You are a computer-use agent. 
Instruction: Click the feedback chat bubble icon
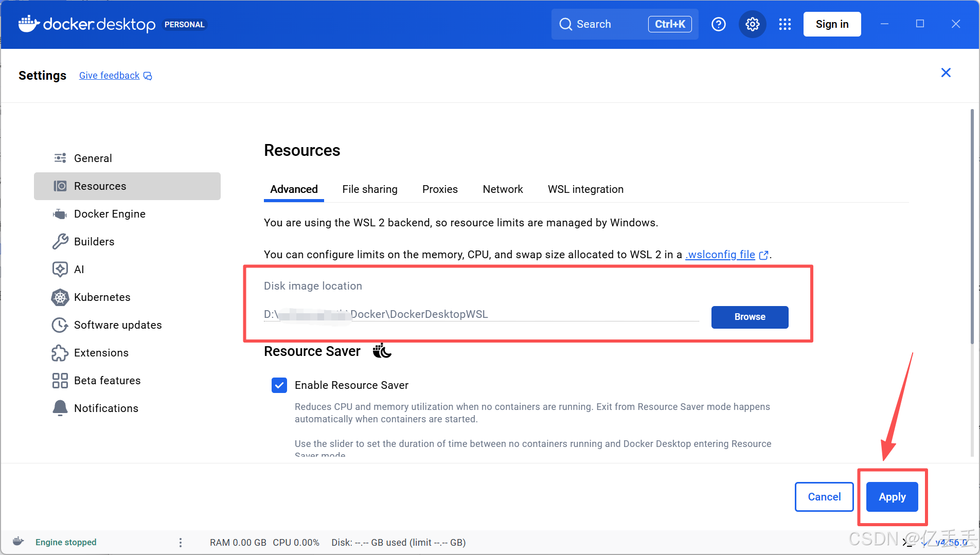148,76
